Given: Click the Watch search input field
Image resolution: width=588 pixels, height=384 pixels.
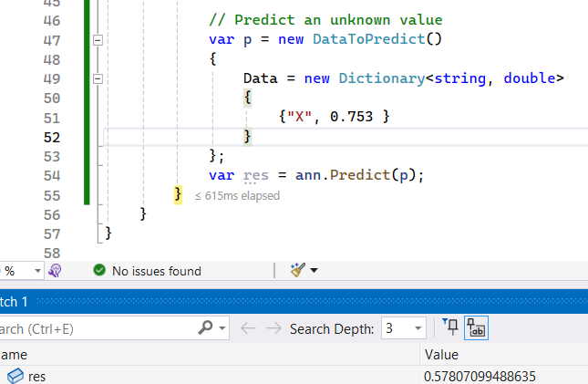Looking at the screenshot, I should [x=98, y=328].
